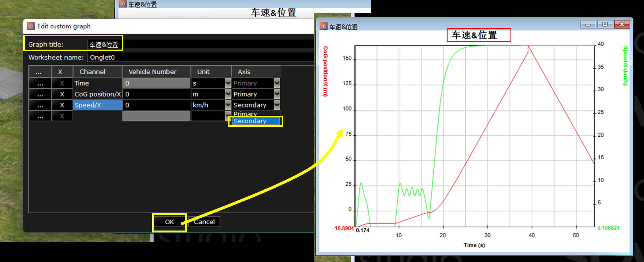Open the Axis dropdown for CoG position/X
Image resolution: width=644 pixels, height=262 pixels.
(x=277, y=94)
